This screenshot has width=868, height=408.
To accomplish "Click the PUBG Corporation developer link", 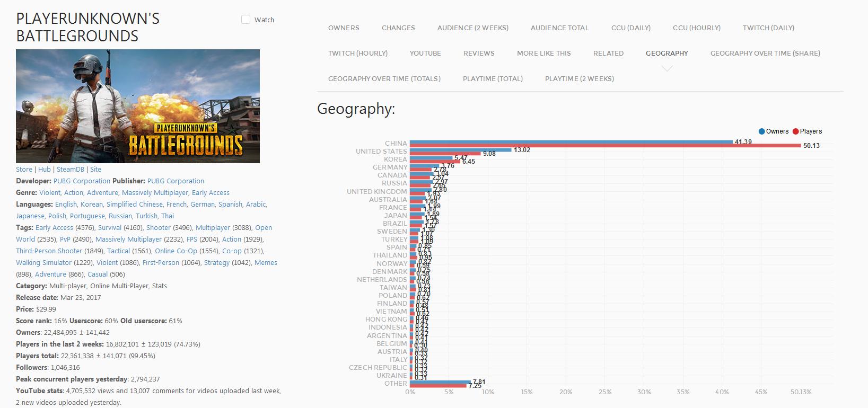I will (x=82, y=181).
